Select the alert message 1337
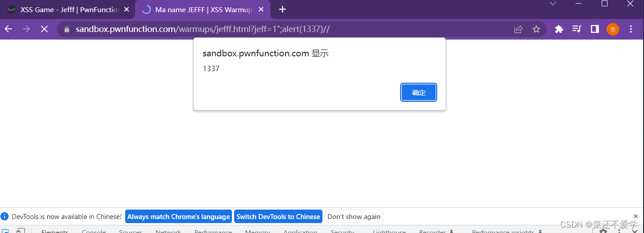 click(211, 69)
